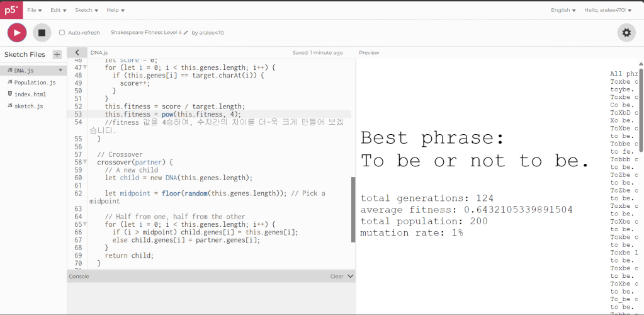Enable the Auto-refresh checkbox
644x315 pixels.
[x=62, y=33]
